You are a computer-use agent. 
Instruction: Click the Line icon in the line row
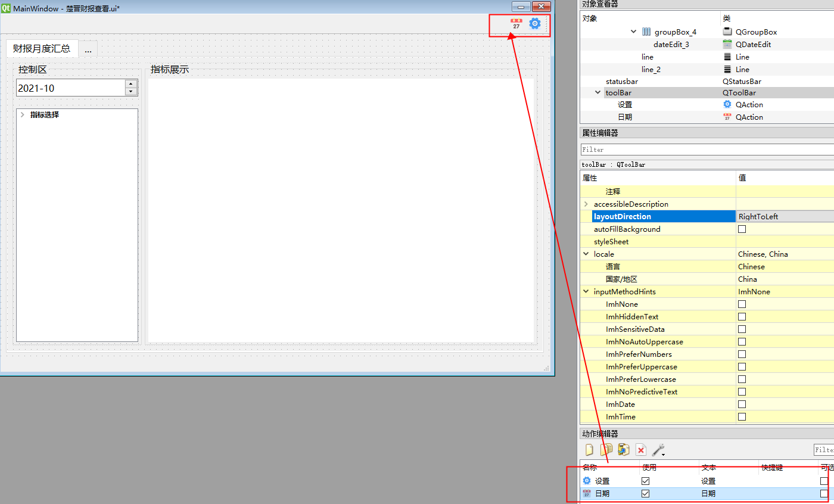point(727,57)
